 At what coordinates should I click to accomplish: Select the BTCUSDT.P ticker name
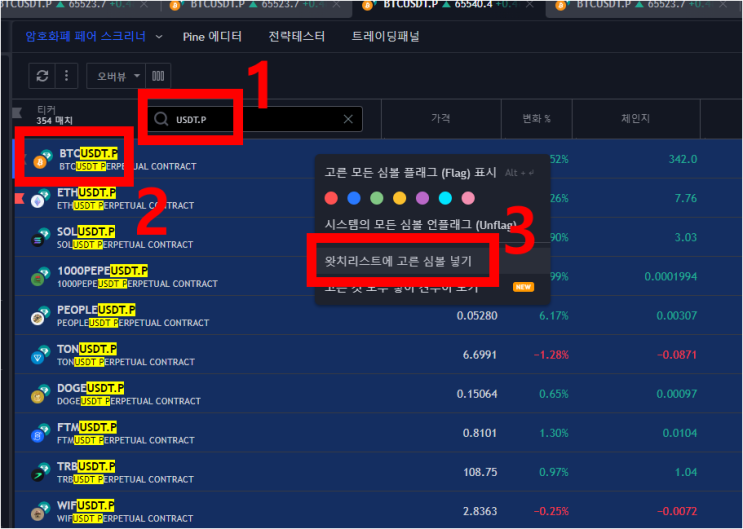point(89,154)
